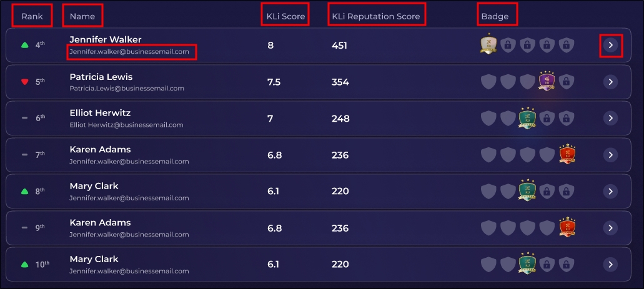Viewport: 644px width, 289px height.
Task: Click the red badge in 9th rank row
Action: pyautogui.click(x=567, y=227)
